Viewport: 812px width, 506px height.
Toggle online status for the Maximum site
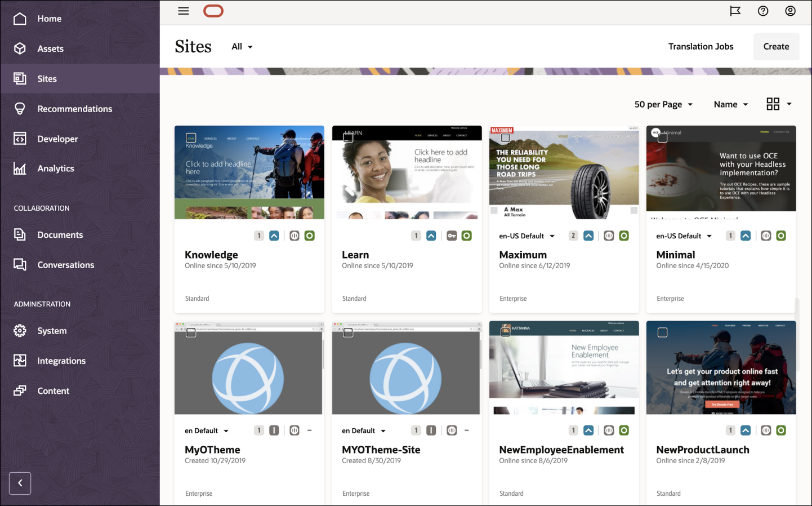pos(623,236)
